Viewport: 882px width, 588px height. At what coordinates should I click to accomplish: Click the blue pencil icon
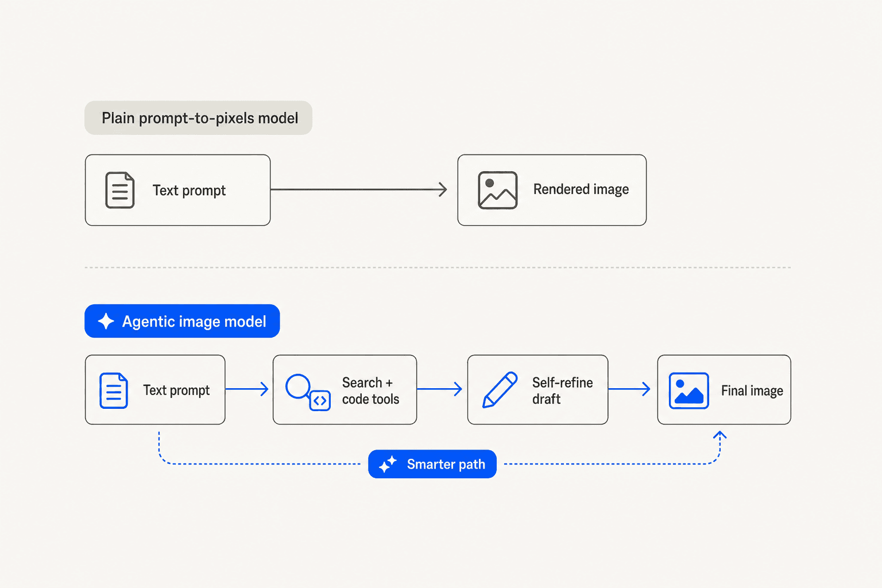(x=500, y=390)
